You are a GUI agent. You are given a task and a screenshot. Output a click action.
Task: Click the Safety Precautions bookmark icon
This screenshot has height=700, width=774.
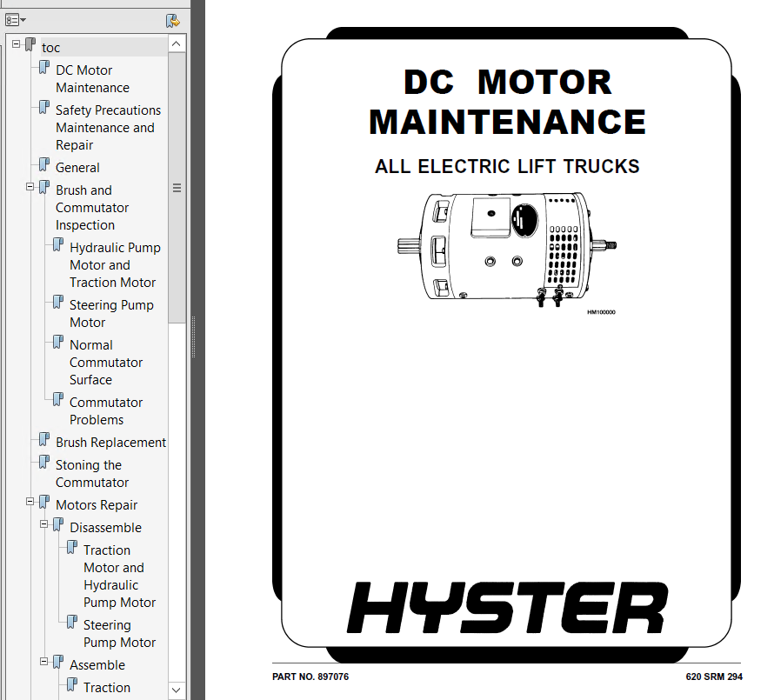(x=44, y=107)
